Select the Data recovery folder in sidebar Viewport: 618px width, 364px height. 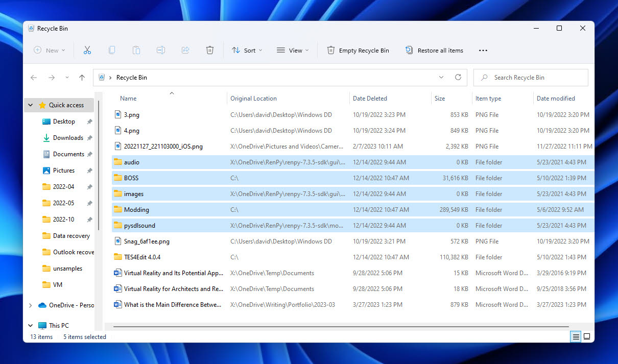[72, 236]
